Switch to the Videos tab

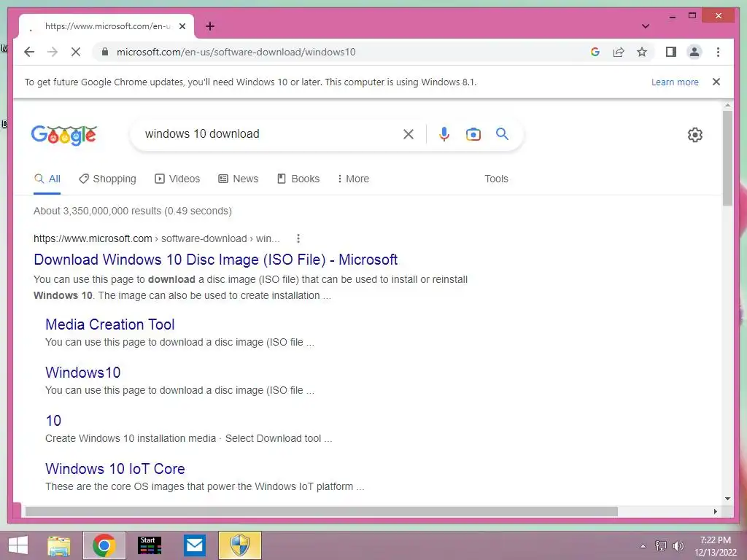[x=177, y=179]
